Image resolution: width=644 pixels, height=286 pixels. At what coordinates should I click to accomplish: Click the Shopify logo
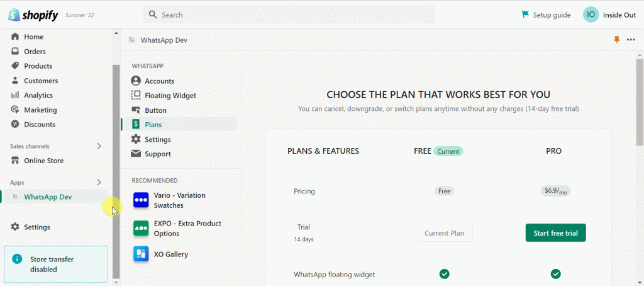tap(31, 14)
